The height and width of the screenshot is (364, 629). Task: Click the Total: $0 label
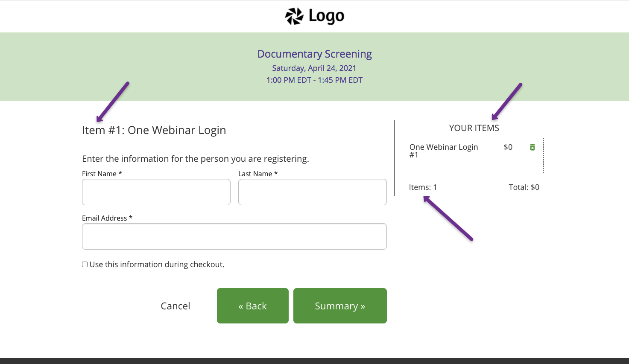(524, 187)
